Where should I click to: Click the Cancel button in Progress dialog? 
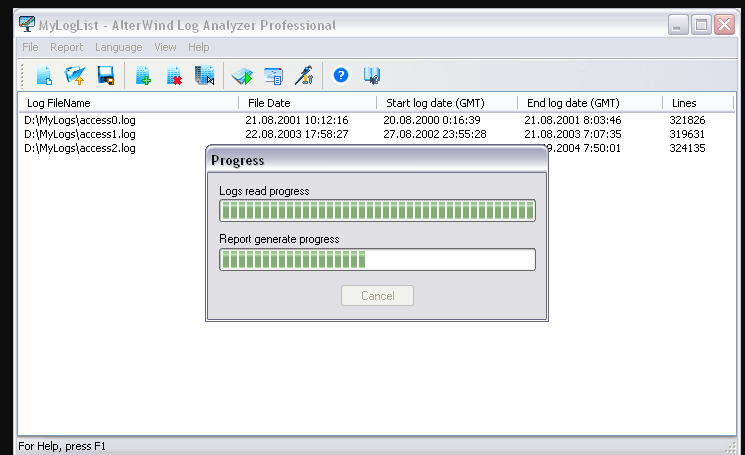pyautogui.click(x=377, y=295)
